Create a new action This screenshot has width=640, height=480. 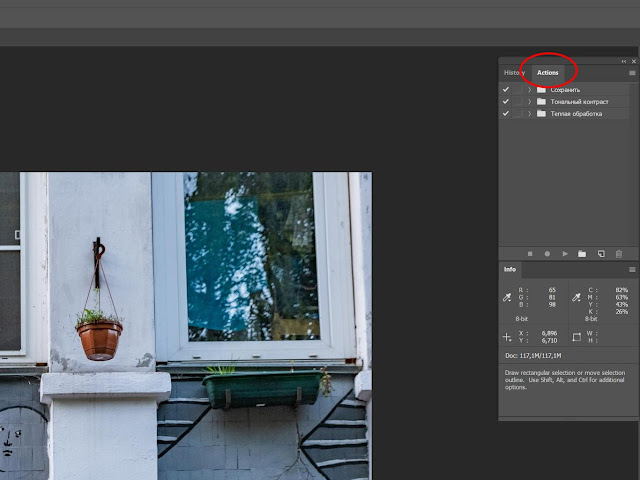601,254
